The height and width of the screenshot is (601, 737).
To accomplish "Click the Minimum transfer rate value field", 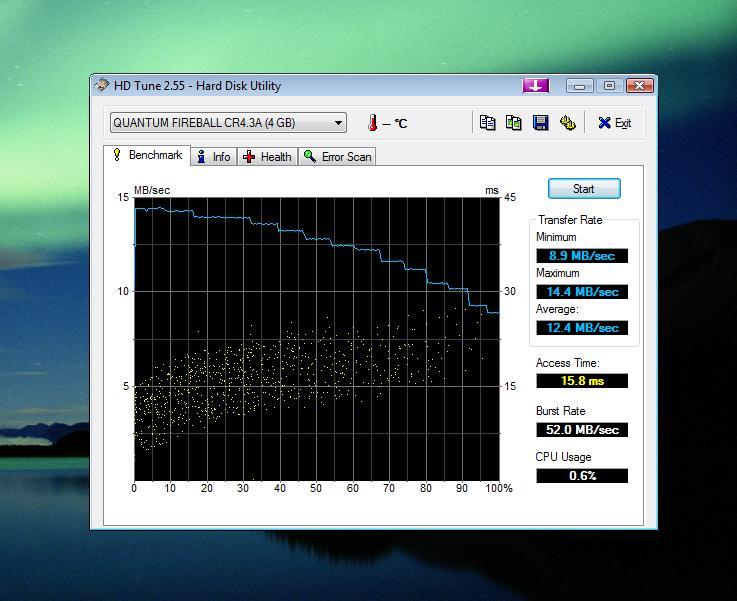I will click(x=582, y=256).
